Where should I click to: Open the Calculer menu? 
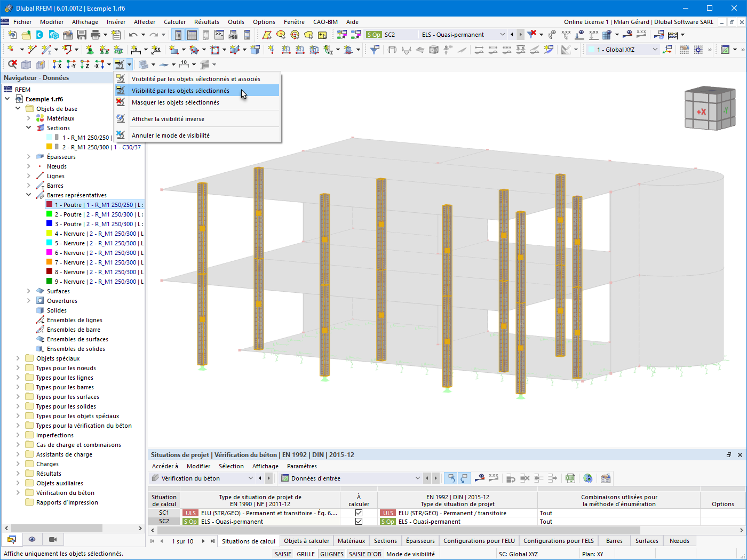click(175, 22)
